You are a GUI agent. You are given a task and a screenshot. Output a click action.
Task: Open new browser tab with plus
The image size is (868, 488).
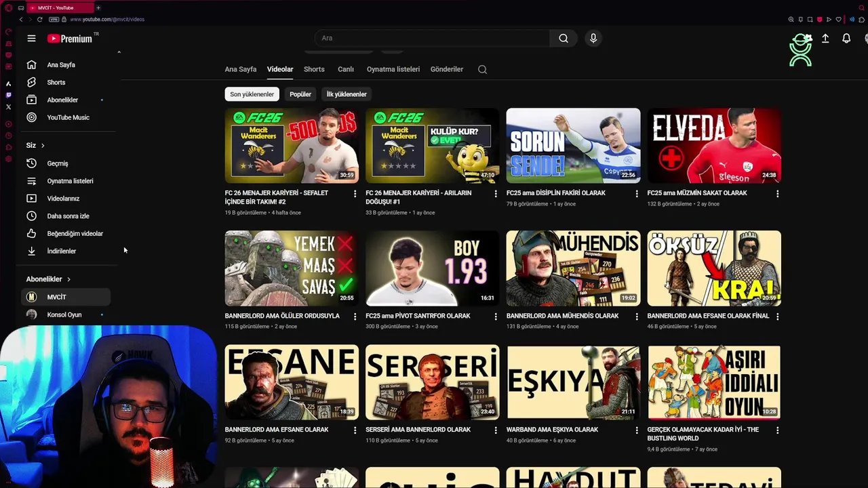98,7
